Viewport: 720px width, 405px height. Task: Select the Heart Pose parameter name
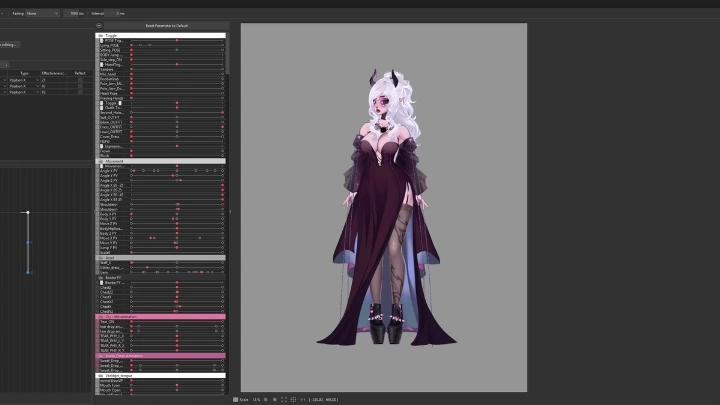pos(109,93)
